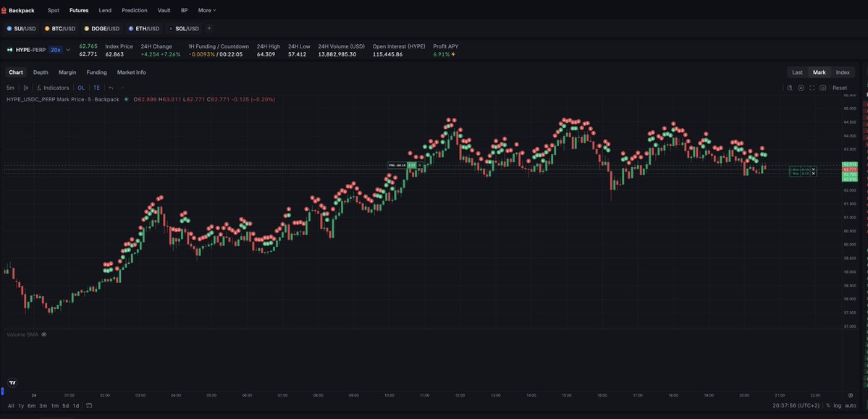Open the 5m timeframe dropdown
The width and height of the screenshot is (868, 419).
11,88
